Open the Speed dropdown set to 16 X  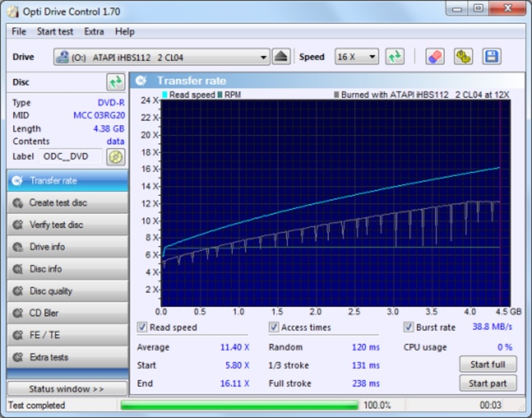[356, 56]
